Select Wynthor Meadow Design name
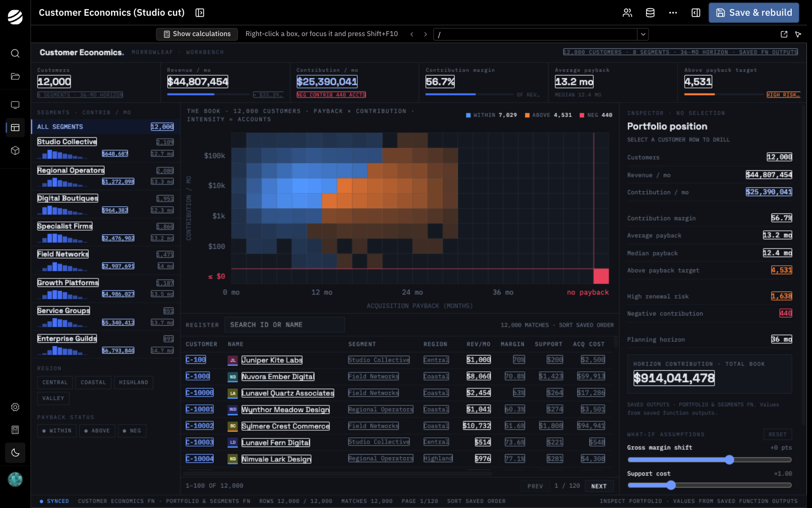 coord(286,409)
